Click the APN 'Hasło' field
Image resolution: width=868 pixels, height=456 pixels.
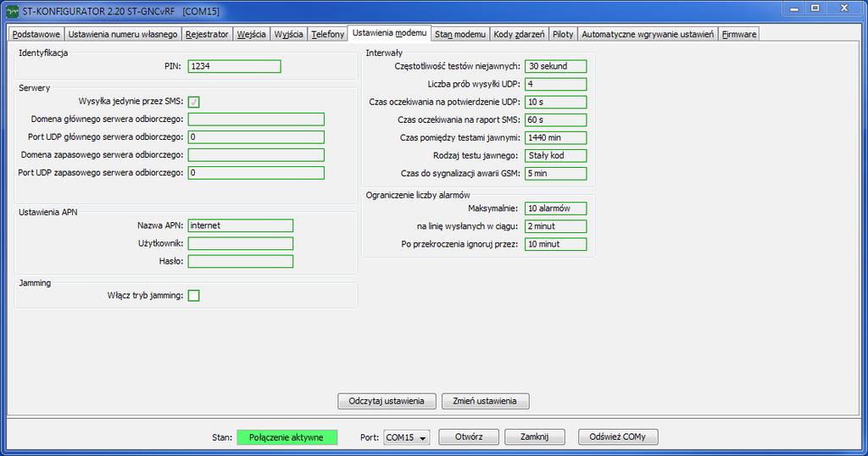point(240,261)
